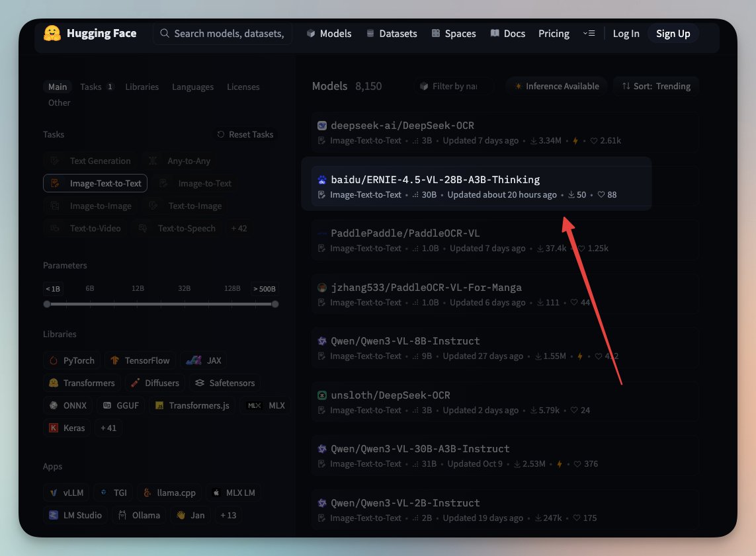Screen dimensions: 756x556
Task: Switch to the Main filter tab
Action: [x=58, y=87]
